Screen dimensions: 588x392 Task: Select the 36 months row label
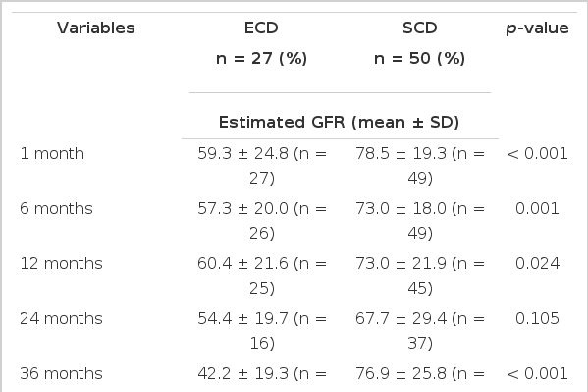pos(61,373)
